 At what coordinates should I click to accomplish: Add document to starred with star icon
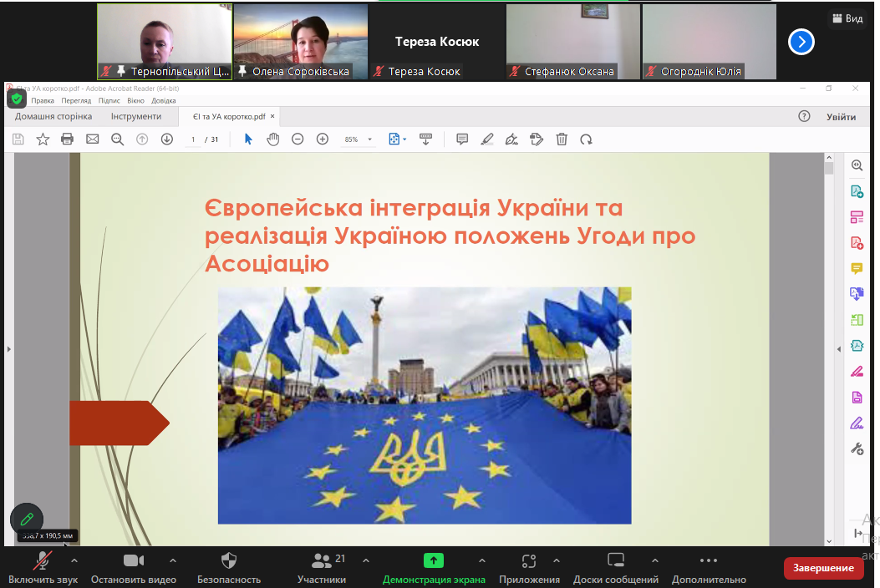(x=43, y=139)
